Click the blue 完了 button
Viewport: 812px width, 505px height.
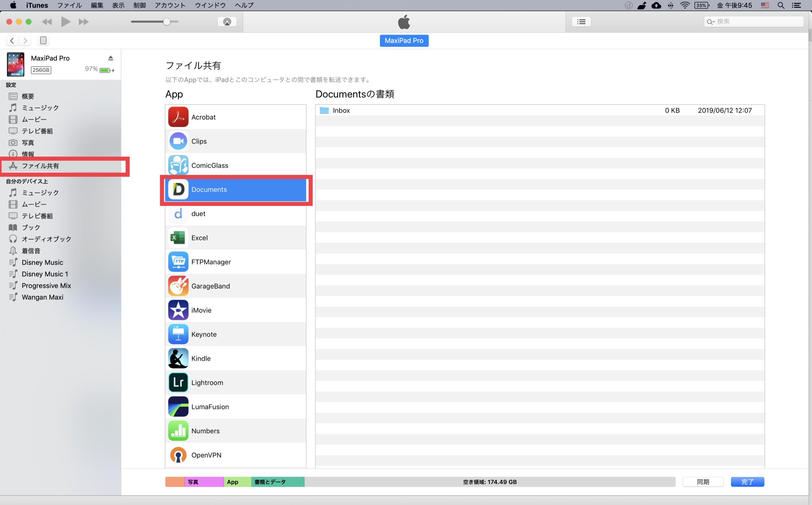(x=747, y=482)
